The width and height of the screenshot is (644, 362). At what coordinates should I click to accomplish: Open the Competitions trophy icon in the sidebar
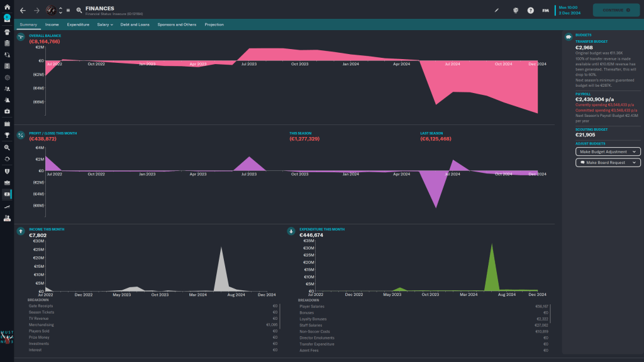(x=7, y=134)
